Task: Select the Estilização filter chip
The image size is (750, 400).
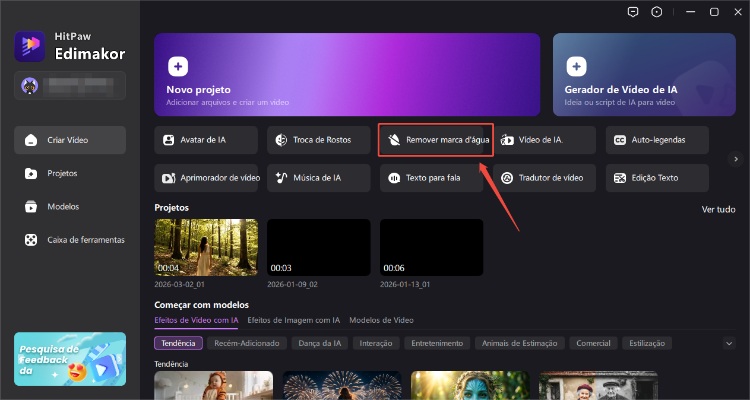Action: coord(647,343)
